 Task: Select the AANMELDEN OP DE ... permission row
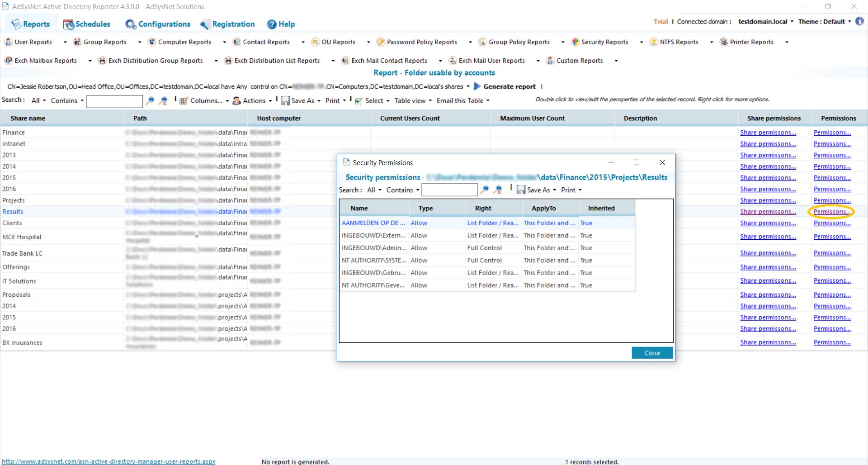[487, 223]
